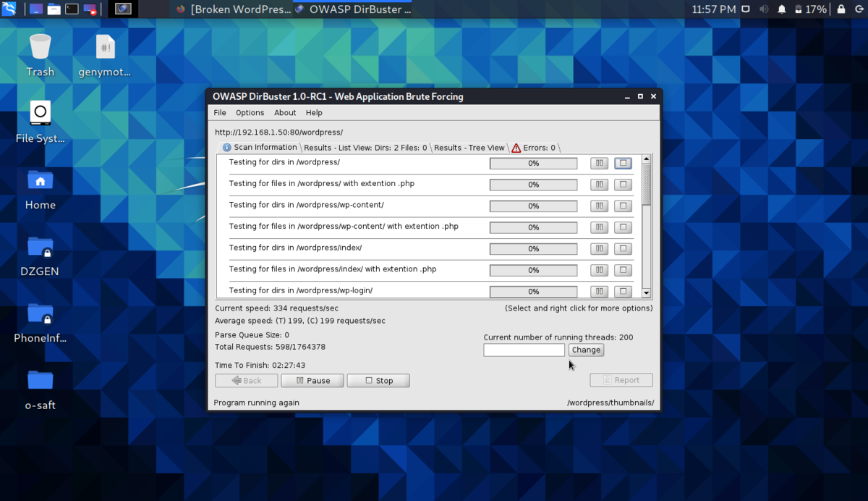Switch to Results - List View tab

[365, 148]
